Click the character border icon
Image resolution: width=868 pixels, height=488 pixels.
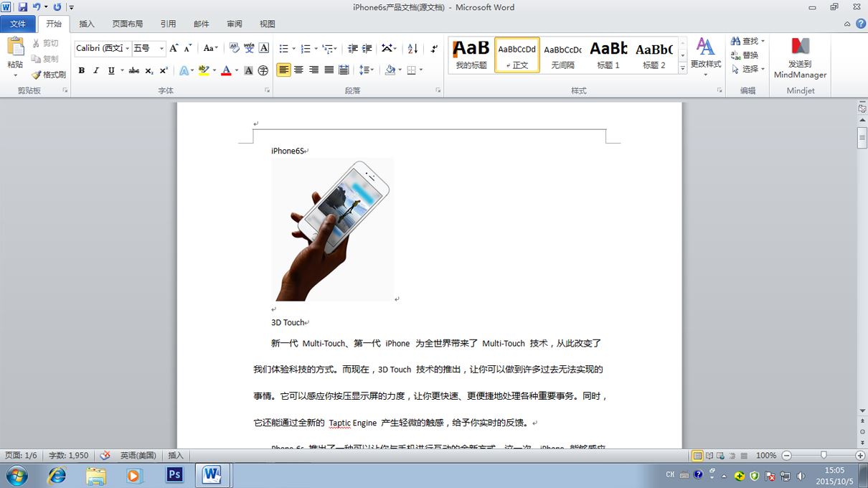point(264,48)
